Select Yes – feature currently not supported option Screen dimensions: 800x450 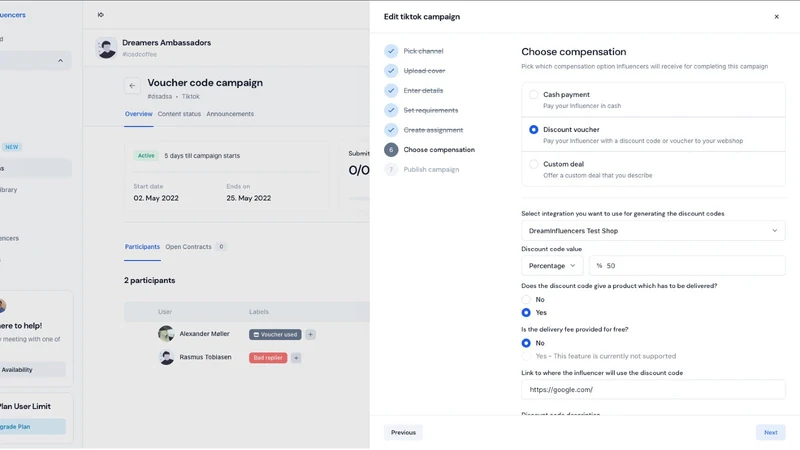point(526,356)
